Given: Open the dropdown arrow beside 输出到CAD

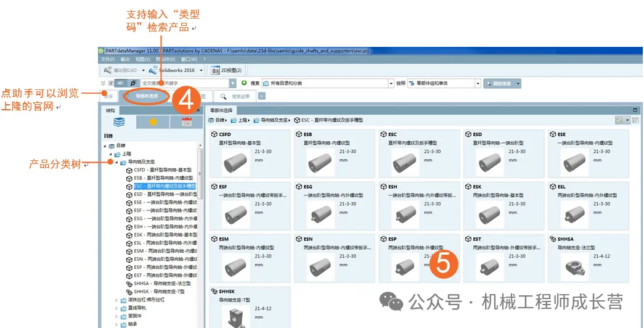Looking at the screenshot, I should pyautogui.click(x=144, y=70).
